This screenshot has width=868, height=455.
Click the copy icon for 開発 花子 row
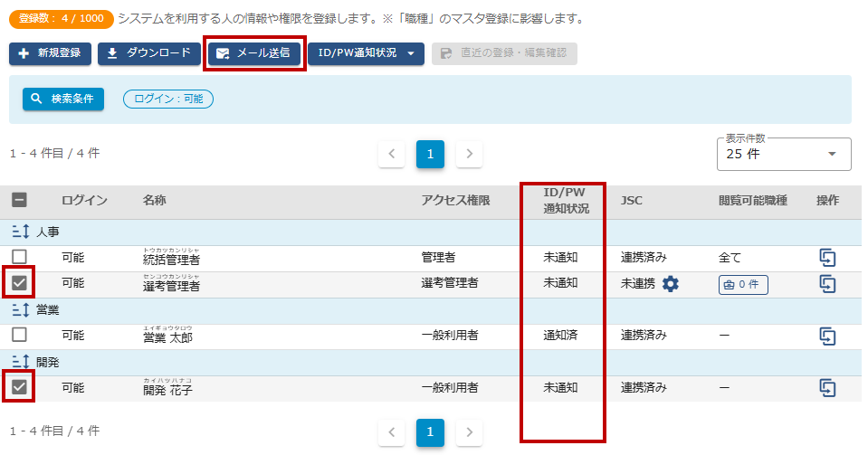click(826, 388)
